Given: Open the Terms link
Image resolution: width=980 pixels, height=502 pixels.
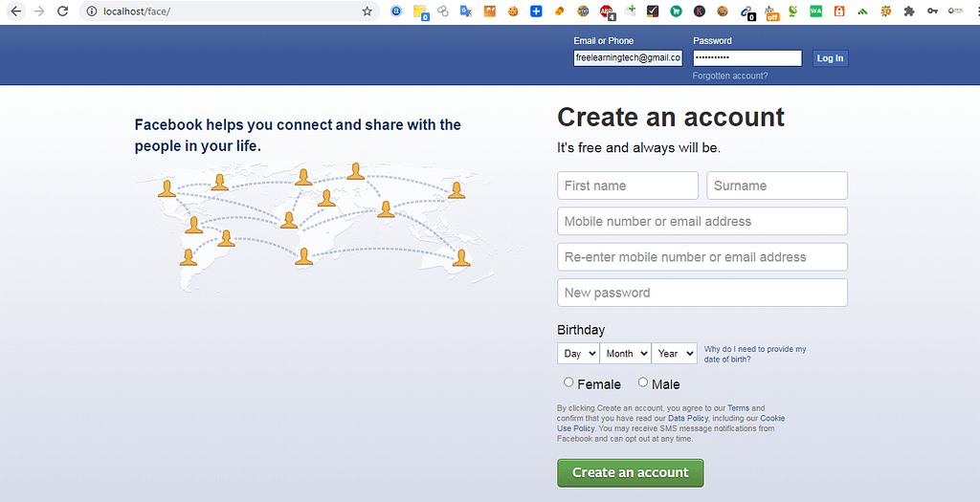Looking at the screenshot, I should point(738,407).
